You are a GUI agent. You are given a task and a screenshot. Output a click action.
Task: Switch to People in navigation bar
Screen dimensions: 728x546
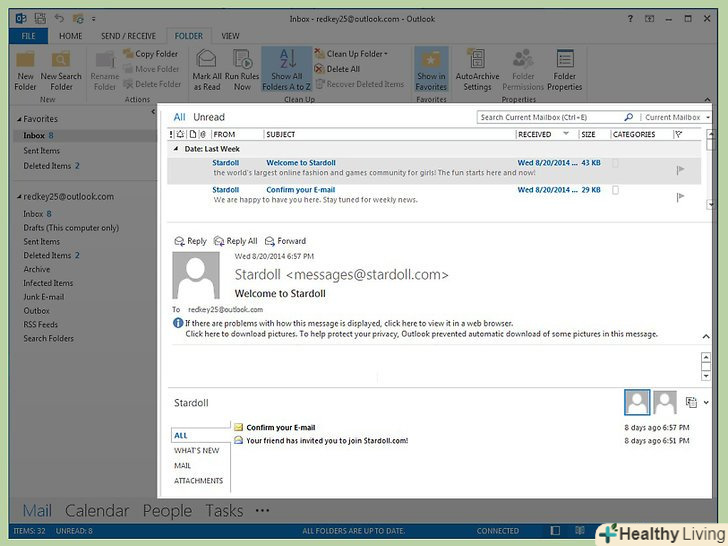tap(167, 511)
